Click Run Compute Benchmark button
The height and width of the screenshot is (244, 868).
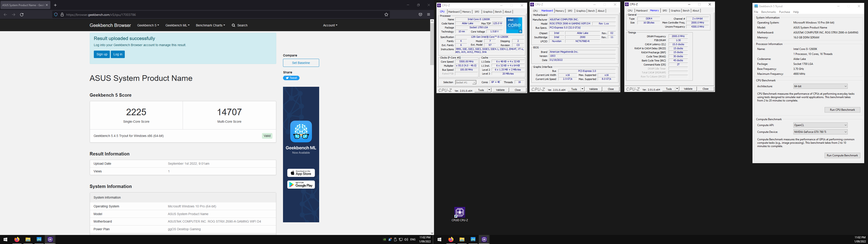(x=842, y=155)
